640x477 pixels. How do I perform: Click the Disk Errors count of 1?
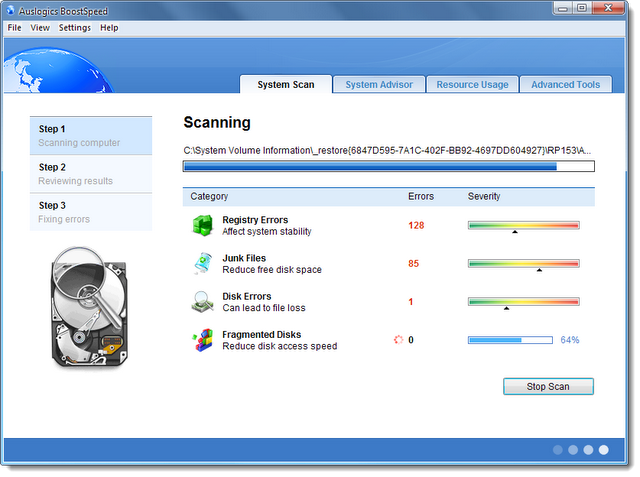pyautogui.click(x=411, y=302)
